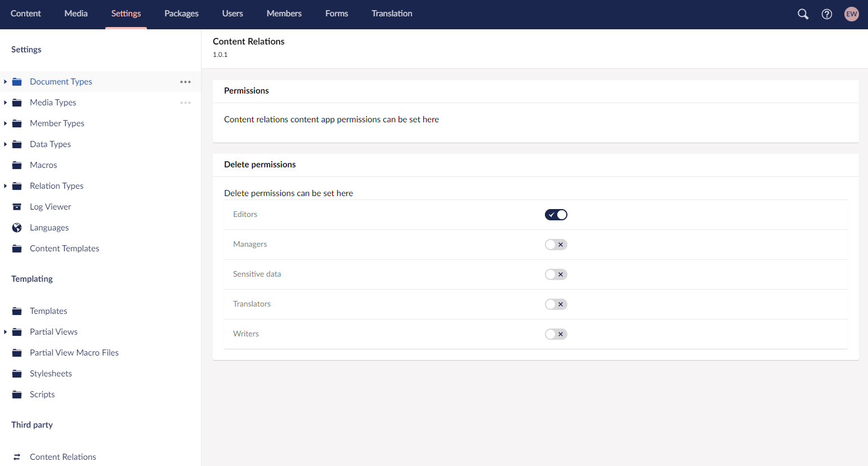Screen dimensions: 868x466
Task: Click the Content Relations page title
Action: point(249,41)
